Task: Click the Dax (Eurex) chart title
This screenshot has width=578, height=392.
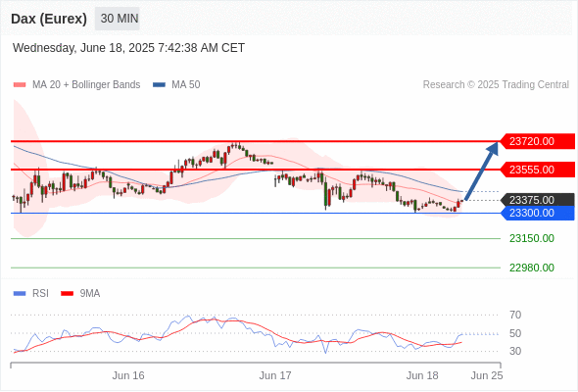Action: click(x=49, y=19)
